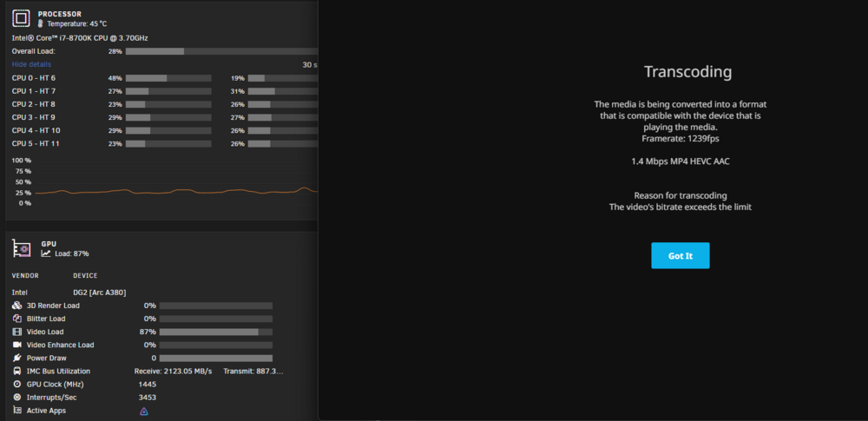This screenshot has height=421, width=868.
Task: Click the GPU Clock value 1445
Action: pyautogui.click(x=148, y=384)
